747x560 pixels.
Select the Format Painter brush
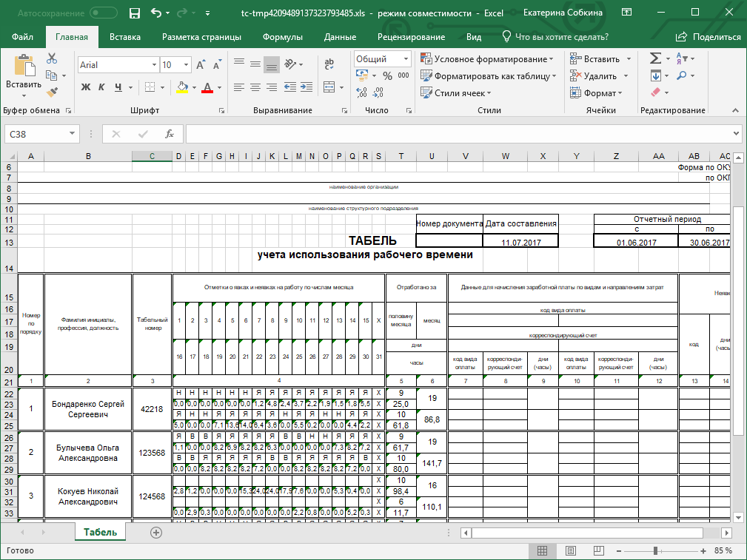[52, 92]
